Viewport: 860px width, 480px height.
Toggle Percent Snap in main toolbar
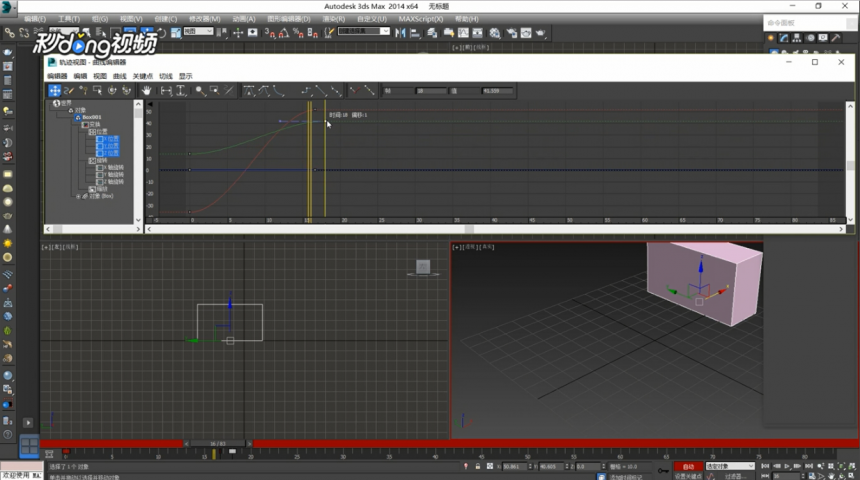tap(298, 33)
